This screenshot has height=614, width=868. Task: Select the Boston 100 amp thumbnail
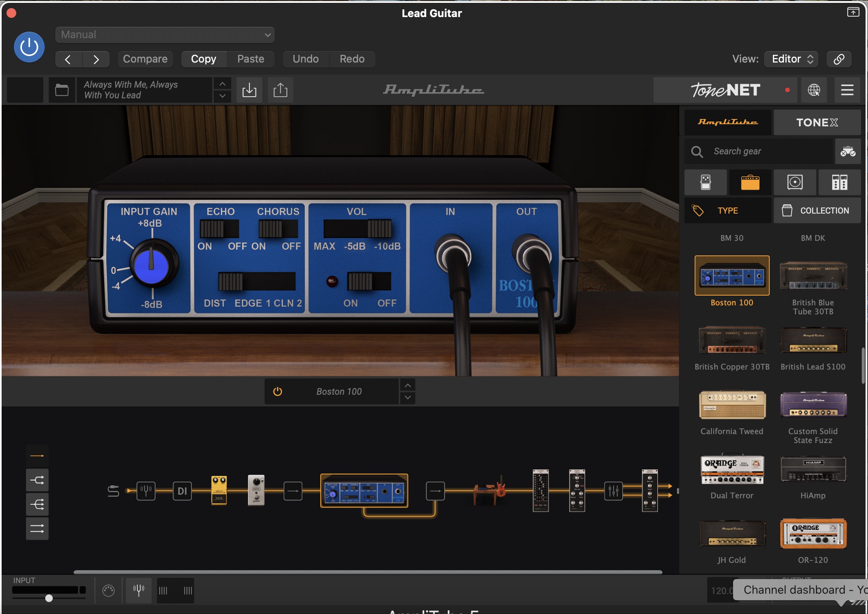[x=732, y=275]
